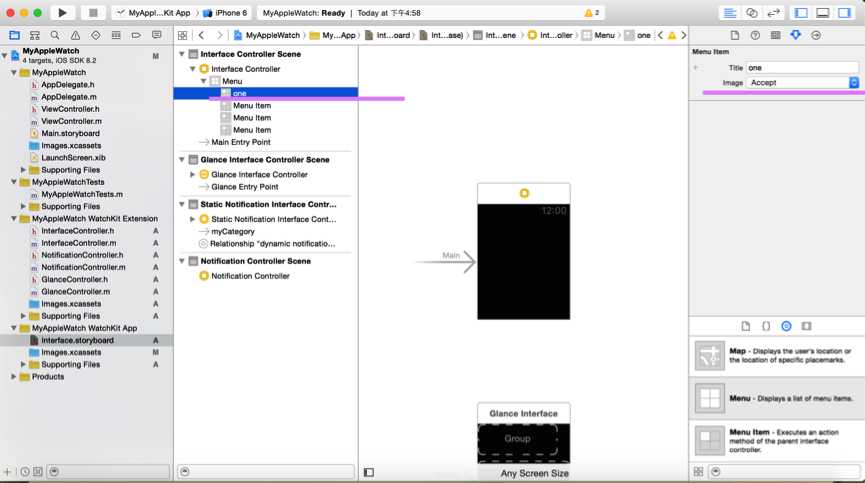
Task: Toggle the Debug area visibility
Action: [823, 13]
